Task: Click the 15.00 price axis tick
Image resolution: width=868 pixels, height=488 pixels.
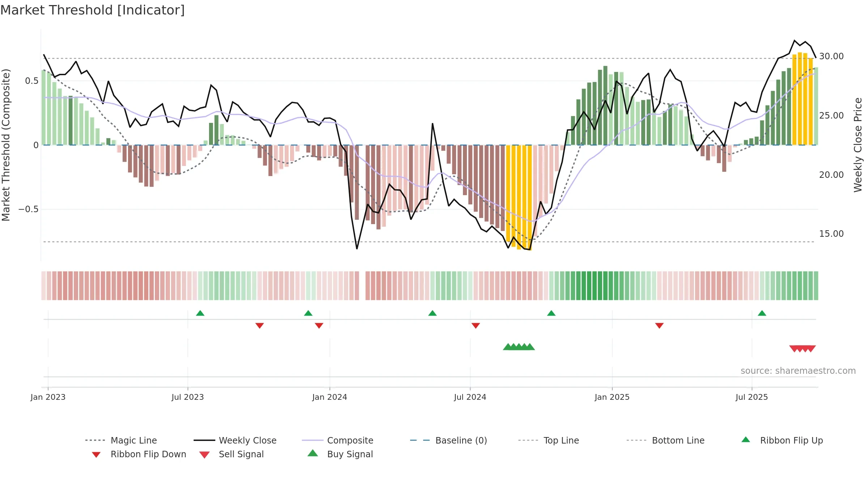Action: coord(831,234)
